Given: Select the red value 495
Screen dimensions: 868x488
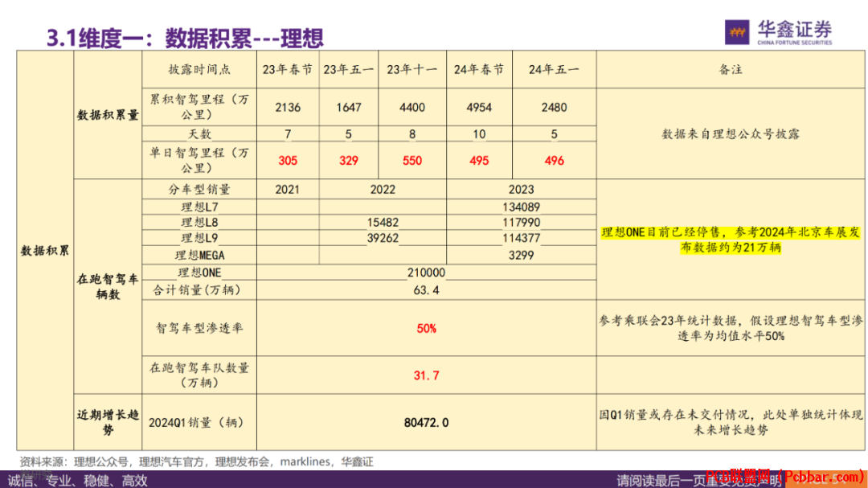Looking at the screenshot, I should click(479, 161).
